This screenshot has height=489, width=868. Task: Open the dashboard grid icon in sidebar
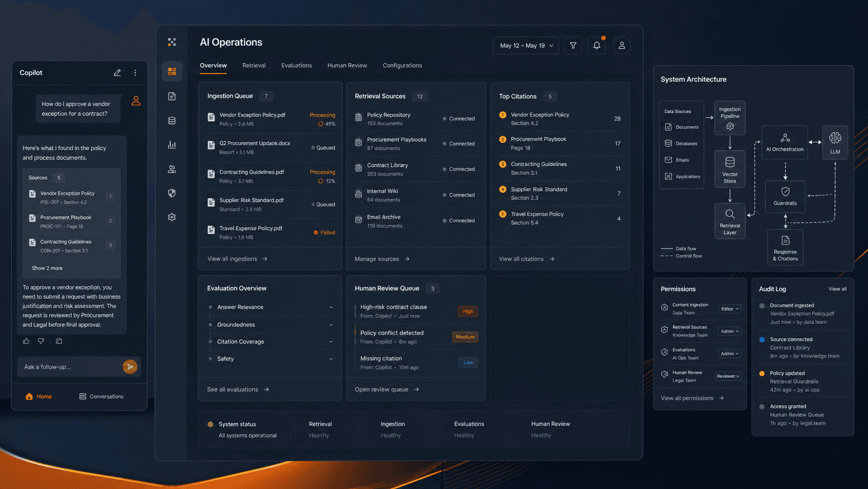(x=172, y=71)
